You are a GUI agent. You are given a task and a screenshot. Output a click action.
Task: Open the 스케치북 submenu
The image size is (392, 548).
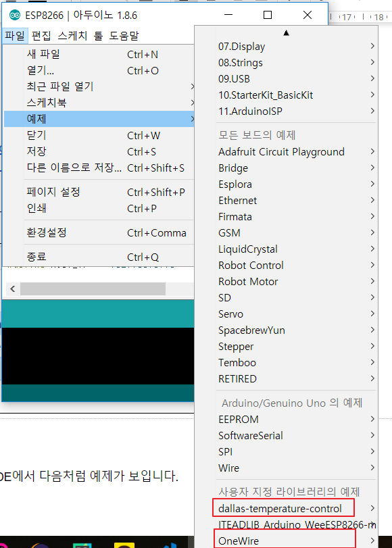99,103
